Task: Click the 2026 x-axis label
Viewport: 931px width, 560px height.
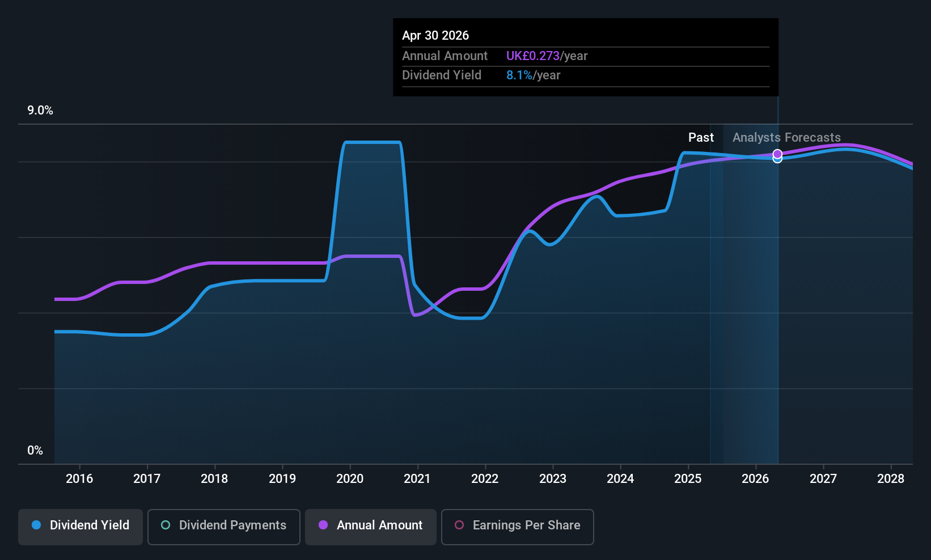Action: [x=755, y=478]
